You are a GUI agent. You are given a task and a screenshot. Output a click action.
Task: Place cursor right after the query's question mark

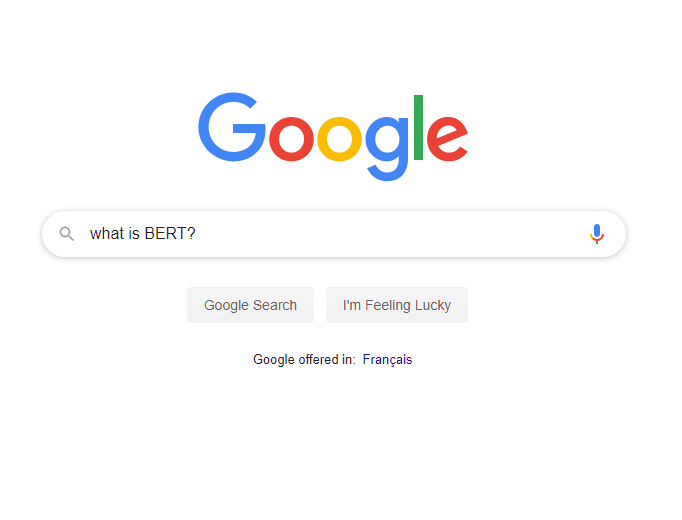point(197,234)
